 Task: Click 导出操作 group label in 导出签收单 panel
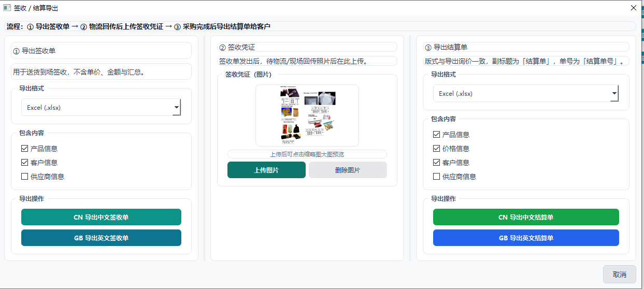point(32,198)
